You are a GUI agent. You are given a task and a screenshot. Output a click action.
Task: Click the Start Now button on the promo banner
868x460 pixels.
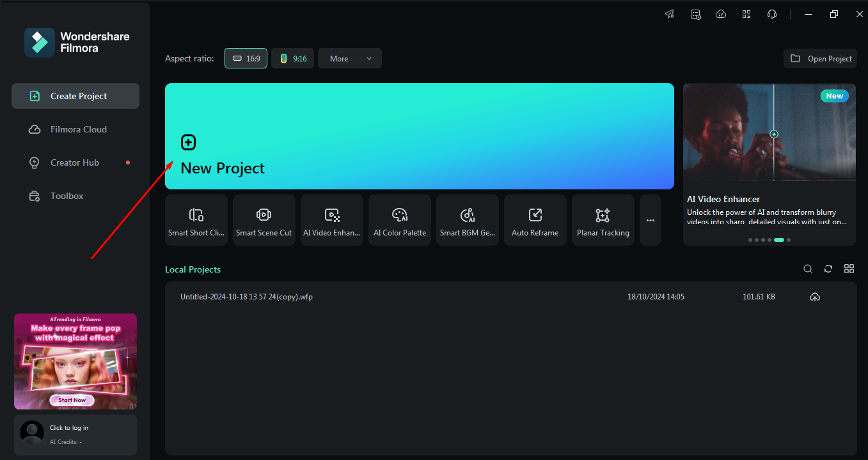click(x=72, y=400)
